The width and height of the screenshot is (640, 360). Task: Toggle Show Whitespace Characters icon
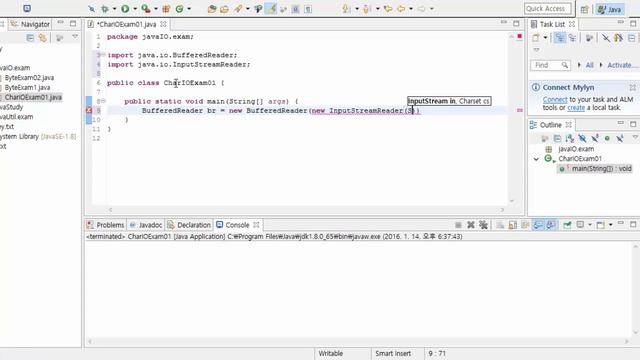pyautogui.click(x=308, y=9)
